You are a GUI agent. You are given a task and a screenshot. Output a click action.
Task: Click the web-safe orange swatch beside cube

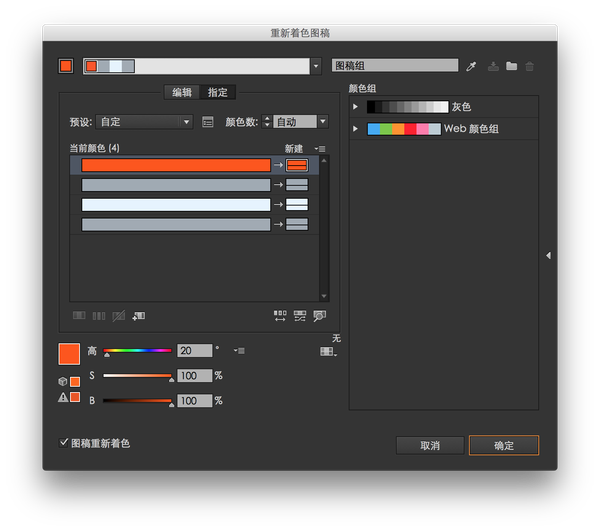[75, 381]
